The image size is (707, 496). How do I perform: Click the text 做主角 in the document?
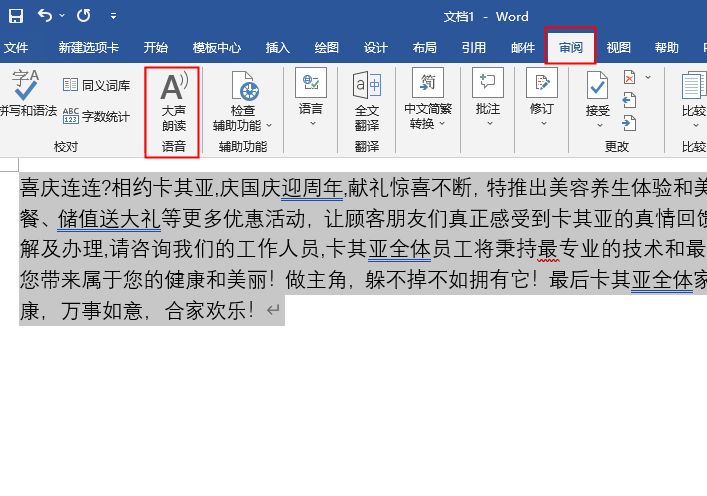pos(315,280)
